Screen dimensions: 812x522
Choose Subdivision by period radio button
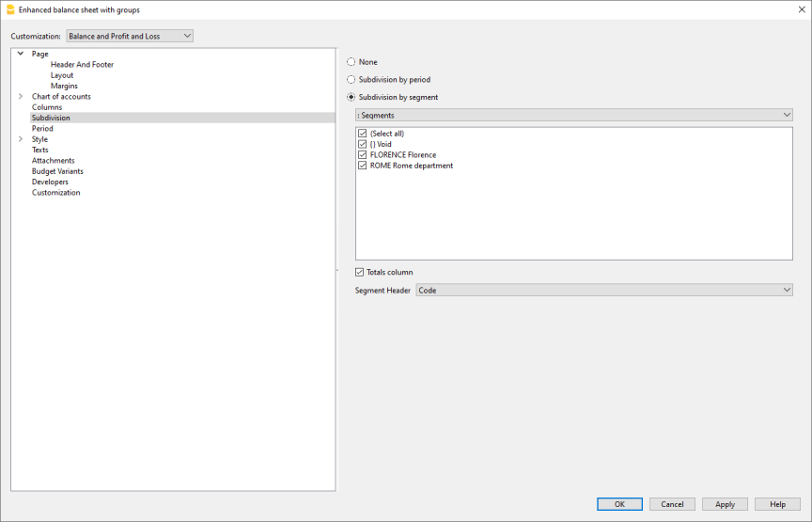(x=351, y=80)
